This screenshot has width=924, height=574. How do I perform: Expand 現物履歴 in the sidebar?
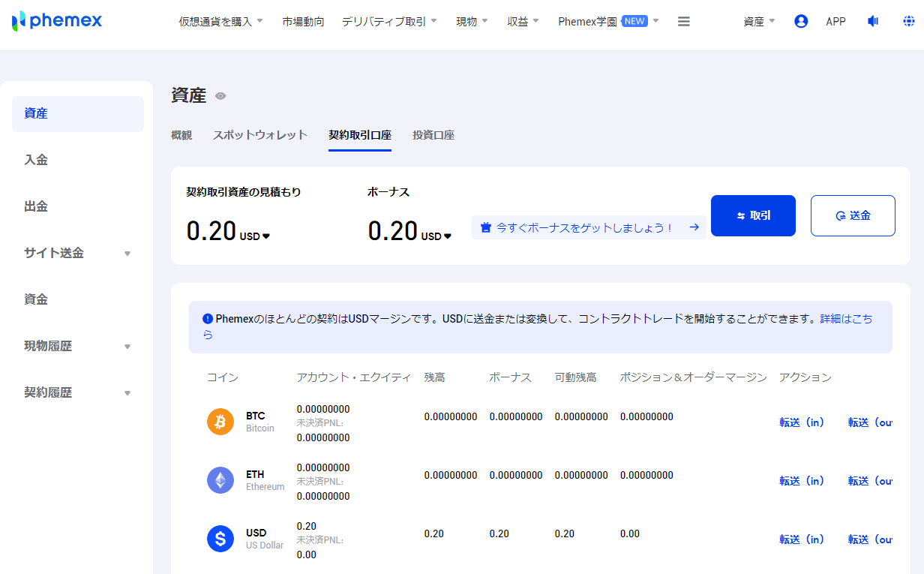pos(78,346)
